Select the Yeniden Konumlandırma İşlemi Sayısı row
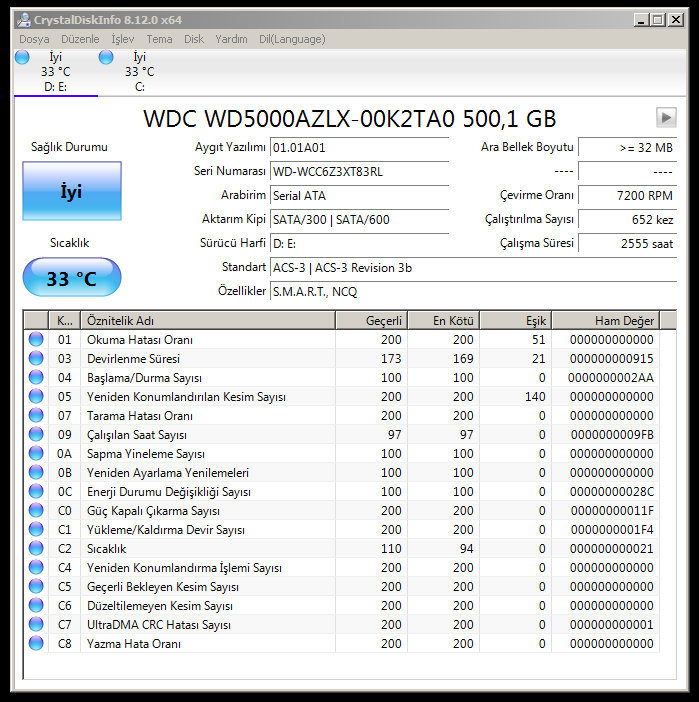The image size is (699, 702). 342,568
